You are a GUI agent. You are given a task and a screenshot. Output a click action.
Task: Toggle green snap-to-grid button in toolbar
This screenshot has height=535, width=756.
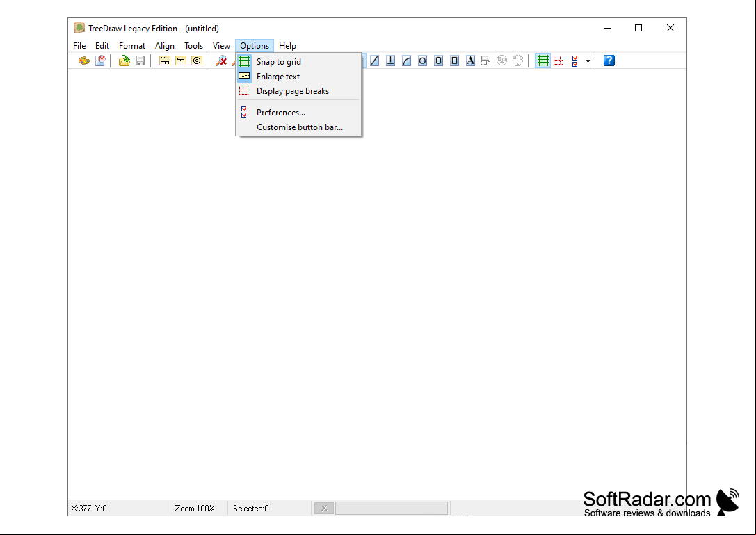[543, 61]
